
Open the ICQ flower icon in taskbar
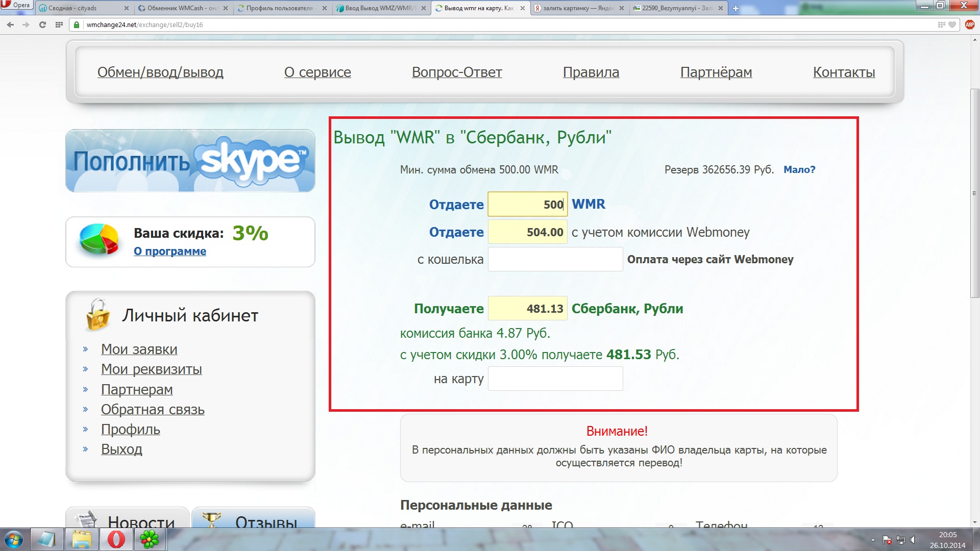coord(150,540)
